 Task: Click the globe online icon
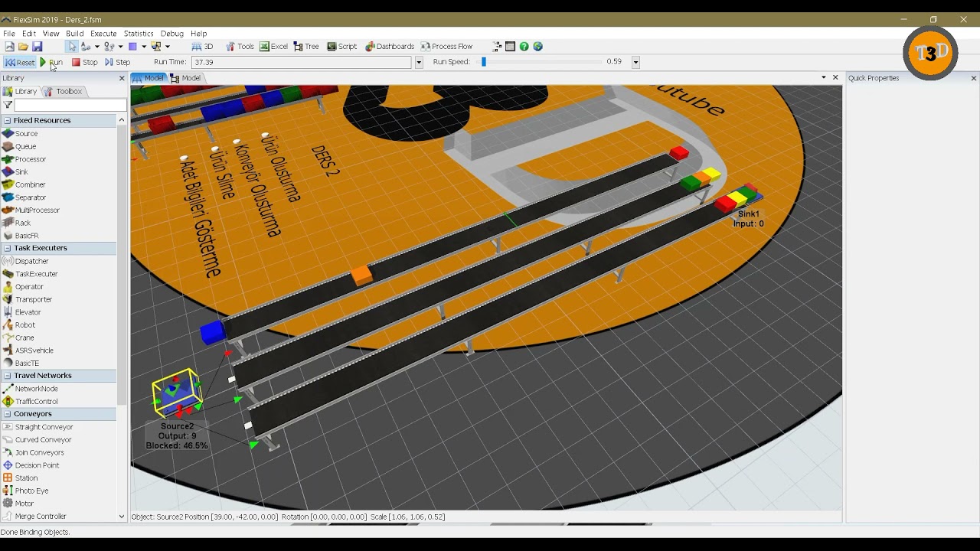(x=538, y=47)
